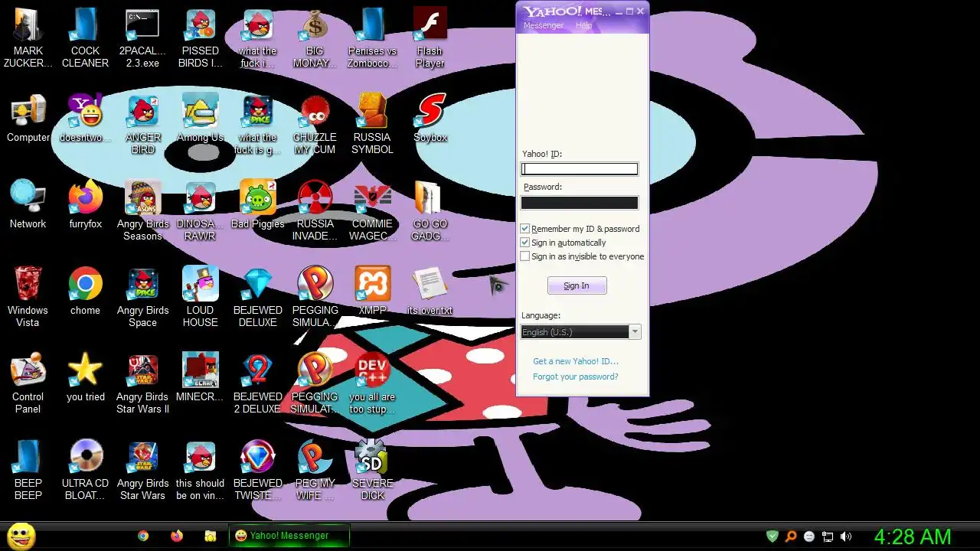Image resolution: width=980 pixels, height=551 pixels.
Task: Click the orange magnifier tray icon
Action: [791, 536]
